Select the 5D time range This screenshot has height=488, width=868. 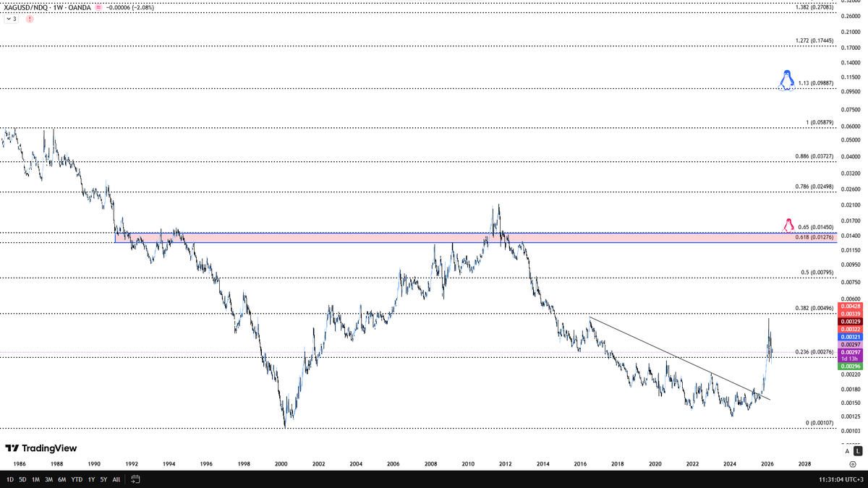pos(22,479)
